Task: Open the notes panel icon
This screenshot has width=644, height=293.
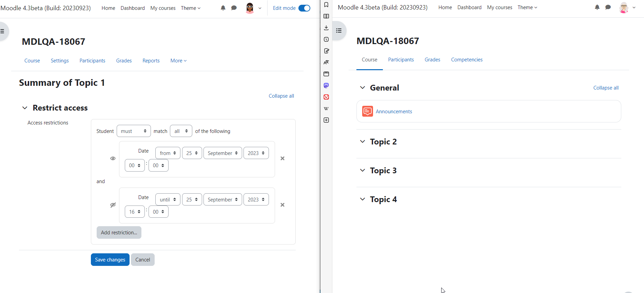Action: [326, 51]
